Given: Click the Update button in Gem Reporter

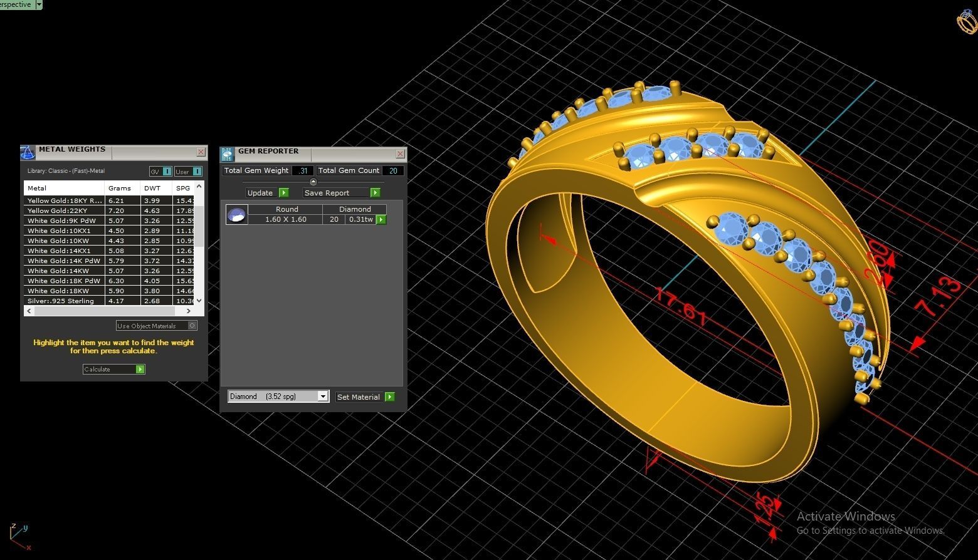Looking at the screenshot, I should tap(268, 193).
